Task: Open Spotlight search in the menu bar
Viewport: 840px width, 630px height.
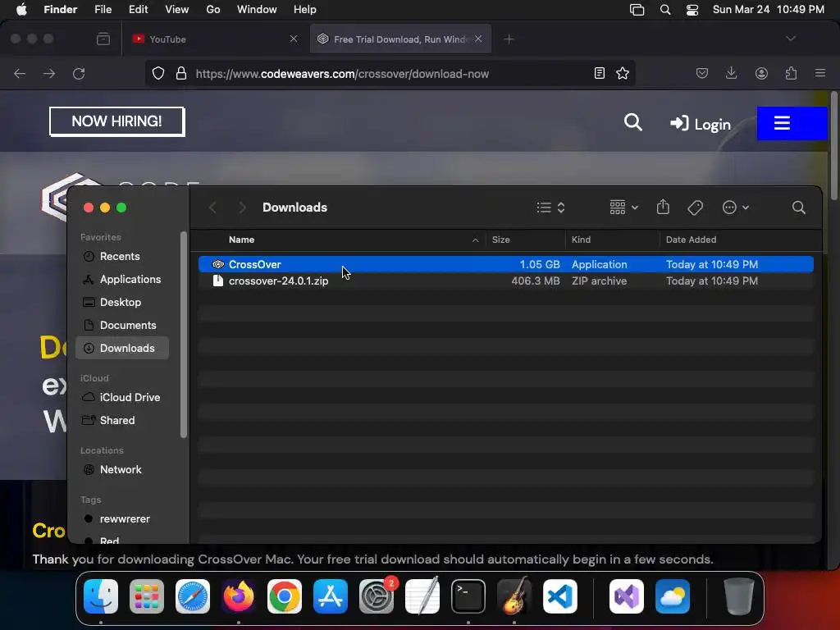Action: (664, 10)
